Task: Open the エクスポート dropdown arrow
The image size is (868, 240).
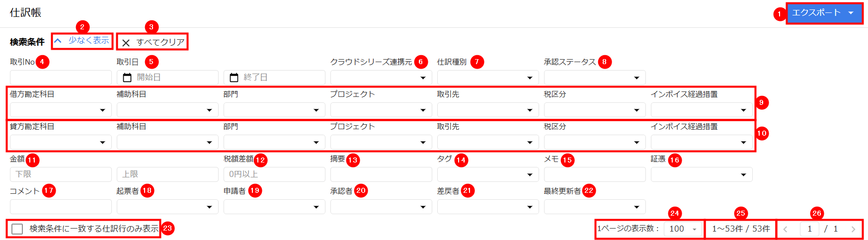Action: 851,13
